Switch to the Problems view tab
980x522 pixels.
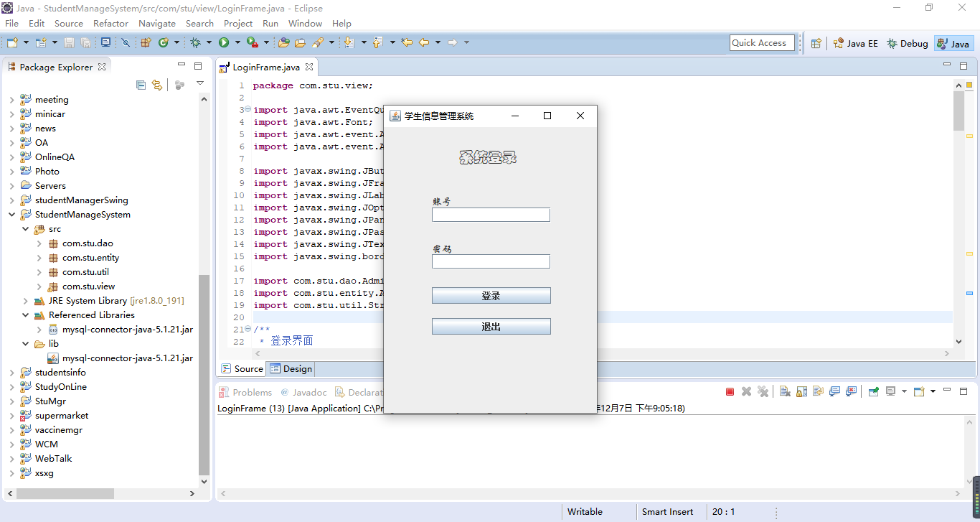246,392
